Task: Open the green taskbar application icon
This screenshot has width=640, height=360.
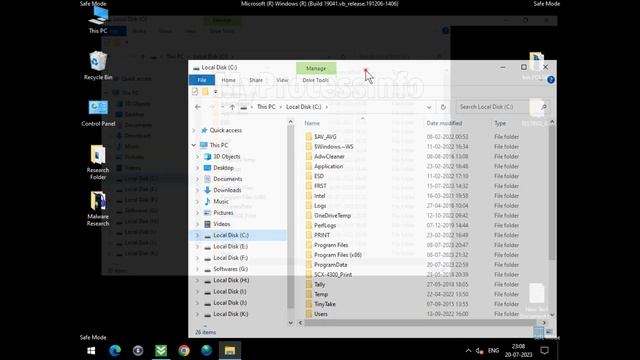Action: [x=161, y=351]
